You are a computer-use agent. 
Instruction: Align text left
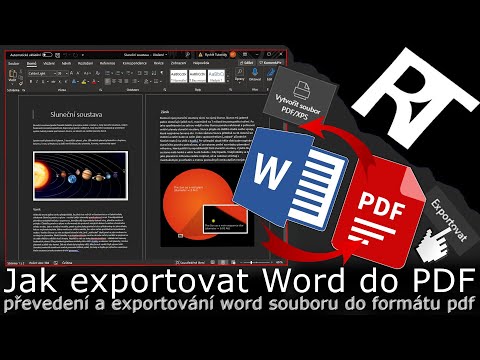point(108,81)
